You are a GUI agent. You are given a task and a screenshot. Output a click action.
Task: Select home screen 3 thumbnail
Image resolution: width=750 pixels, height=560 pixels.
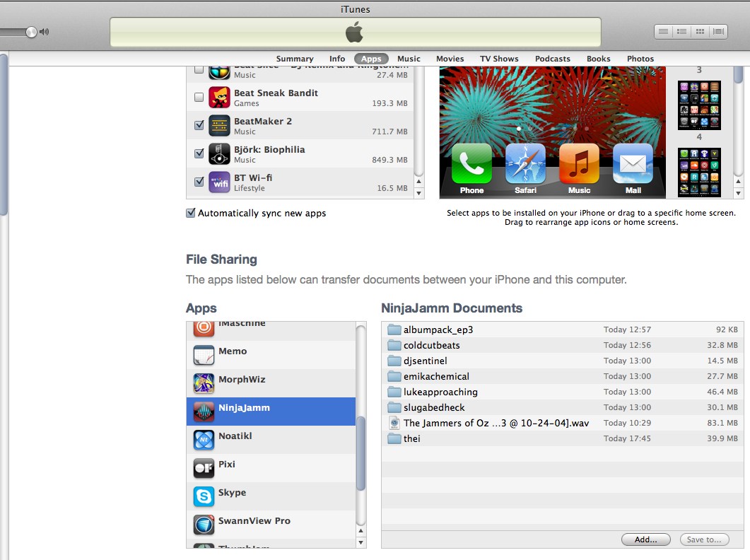699,105
